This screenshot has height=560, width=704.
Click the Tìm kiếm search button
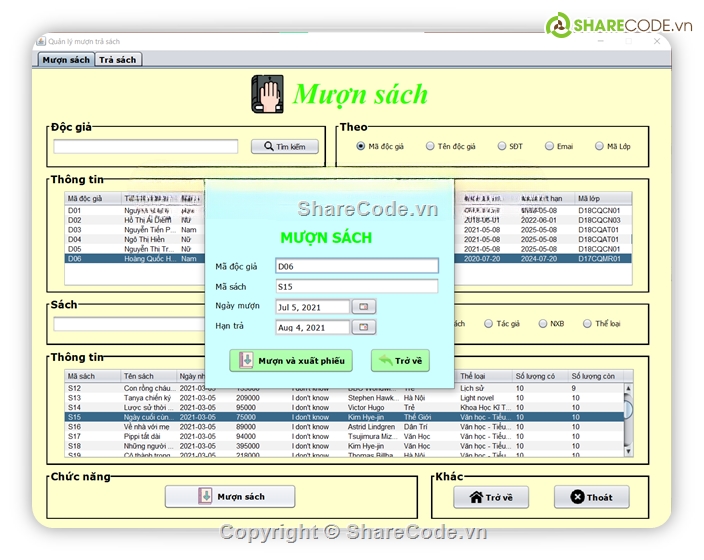point(285,146)
